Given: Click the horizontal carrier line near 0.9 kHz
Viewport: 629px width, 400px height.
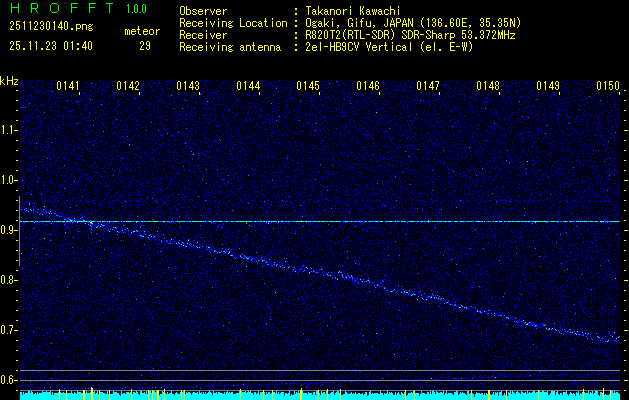Looking at the screenshot, I should [400, 221].
